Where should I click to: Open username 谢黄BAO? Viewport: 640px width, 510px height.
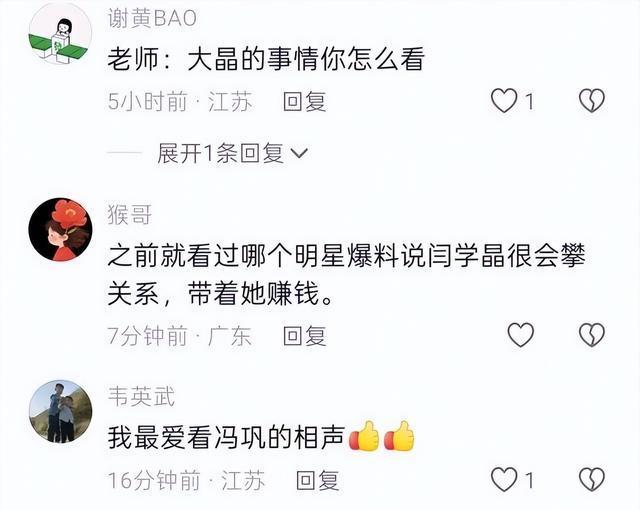coord(152,18)
